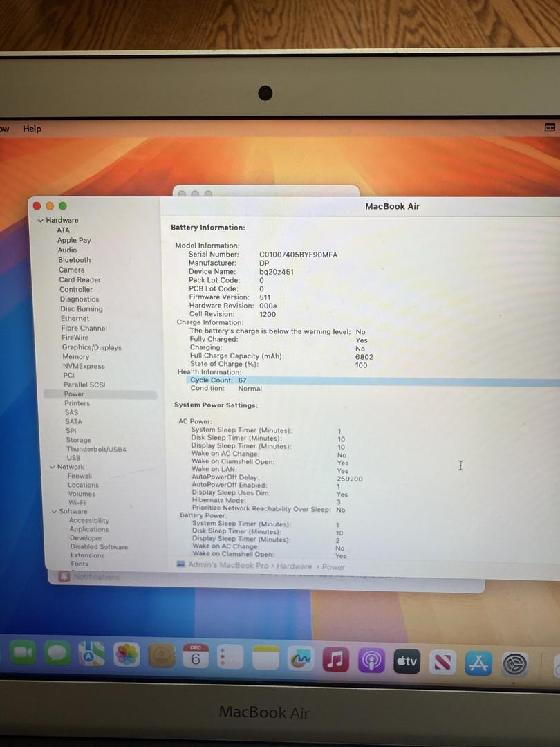Open the App Store dock icon
Image resolution: width=560 pixels, height=747 pixels.
(x=478, y=663)
